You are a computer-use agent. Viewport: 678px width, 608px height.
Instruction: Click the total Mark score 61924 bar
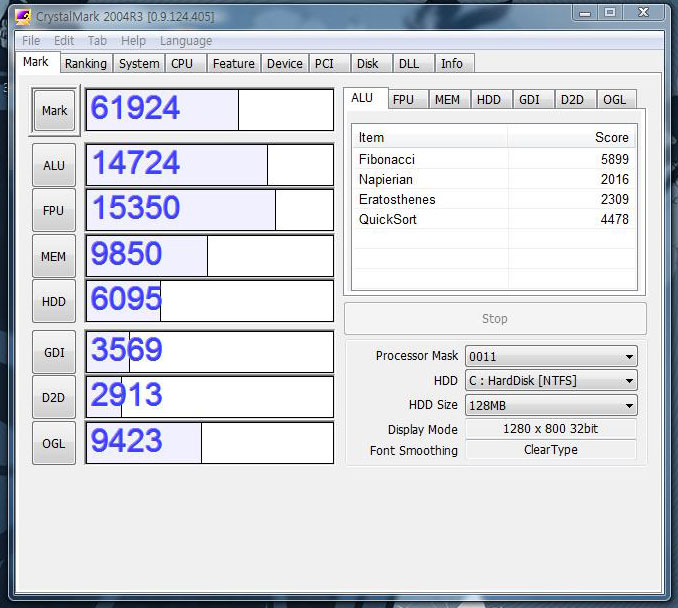[210, 110]
